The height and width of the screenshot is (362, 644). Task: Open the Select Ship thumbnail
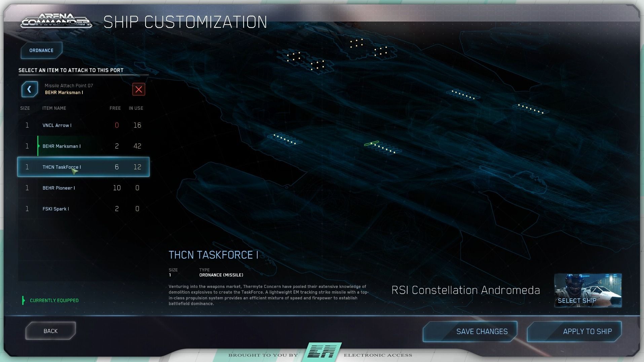pos(588,290)
